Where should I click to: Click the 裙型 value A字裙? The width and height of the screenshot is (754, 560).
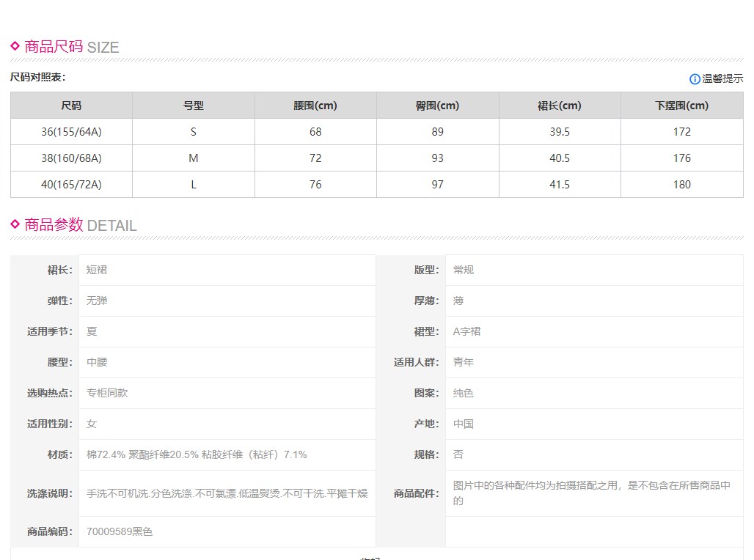tap(466, 331)
